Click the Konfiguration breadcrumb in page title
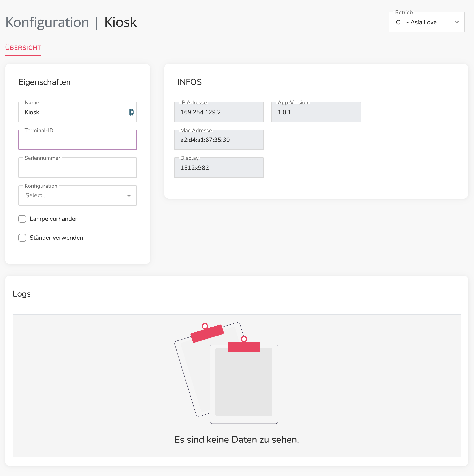The height and width of the screenshot is (476, 474). coord(47,22)
